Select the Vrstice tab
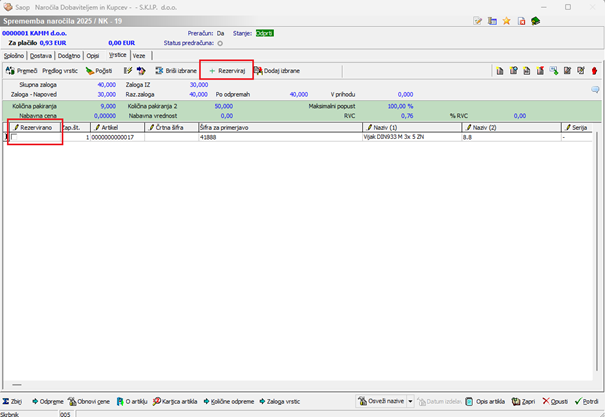This screenshot has height=417, width=605. pyautogui.click(x=118, y=55)
